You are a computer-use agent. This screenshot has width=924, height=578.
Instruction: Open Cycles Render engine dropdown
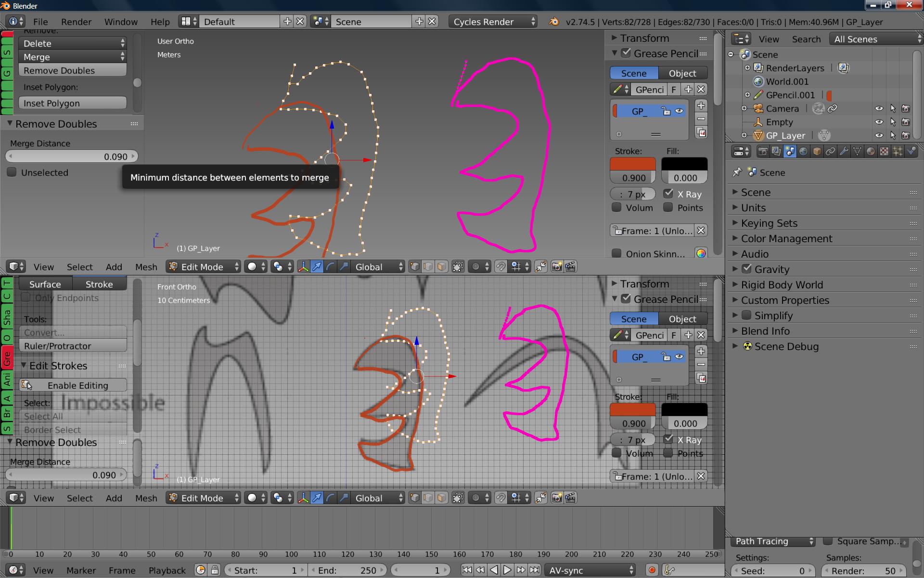click(493, 22)
